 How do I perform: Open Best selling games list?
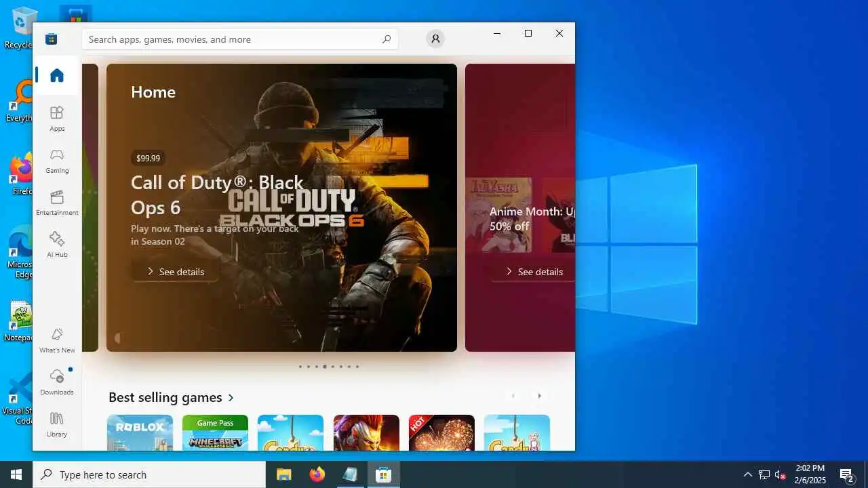(165, 397)
